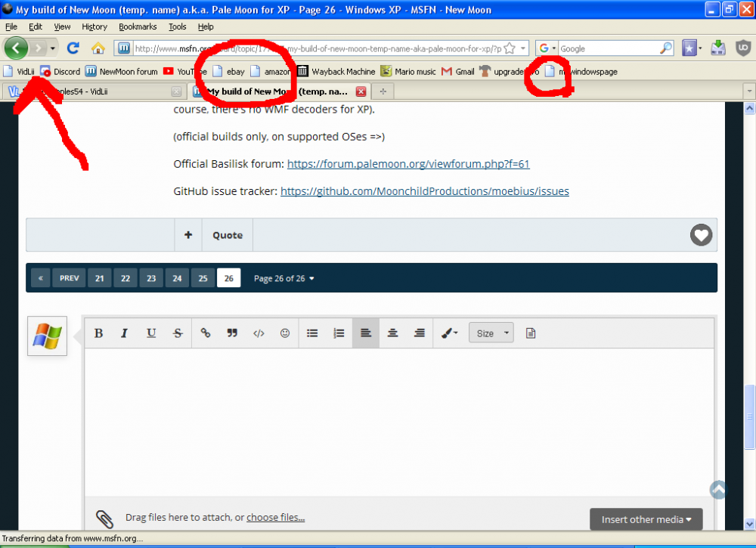The height and width of the screenshot is (548, 756).
Task: Open the Basilisk forum palemoon link
Action: pyautogui.click(x=408, y=164)
